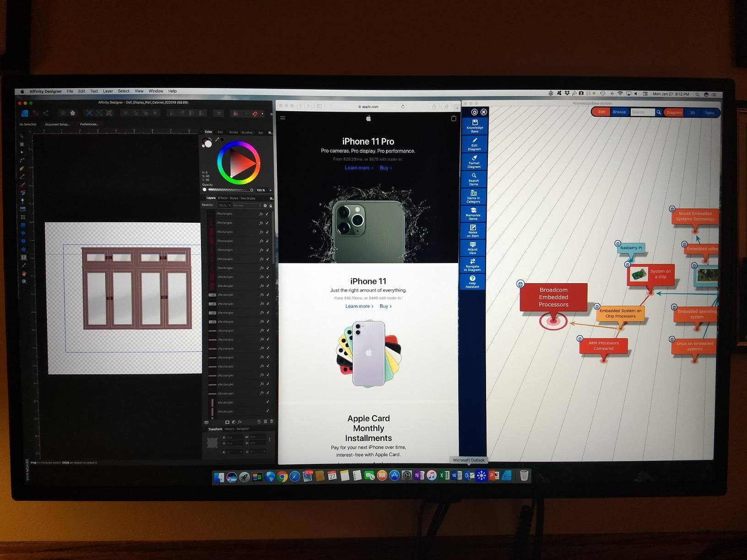Open Memorize Items in the sidebar
This screenshot has width=747, height=560.
click(x=473, y=214)
